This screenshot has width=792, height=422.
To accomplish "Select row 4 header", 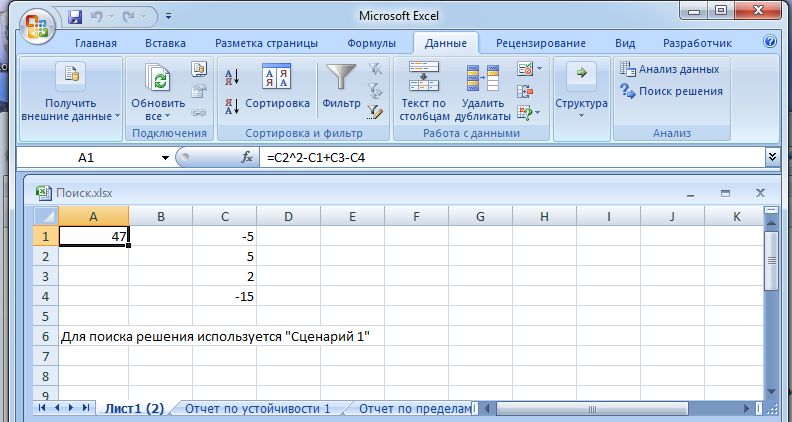I will click(46, 296).
